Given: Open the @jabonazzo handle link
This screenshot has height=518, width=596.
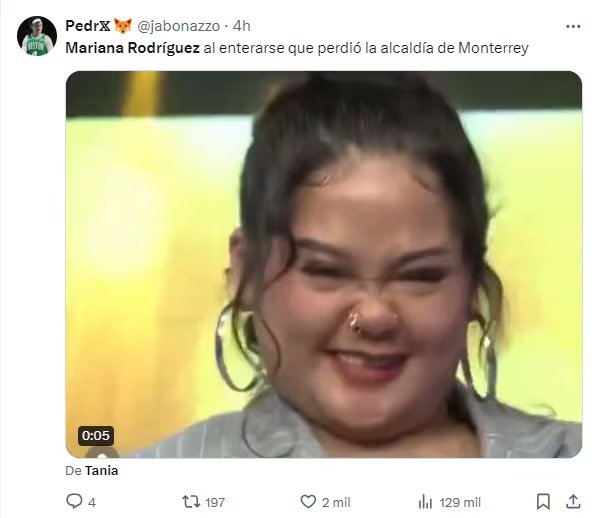Looking at the screenshot, I should [x=178, y=26].
